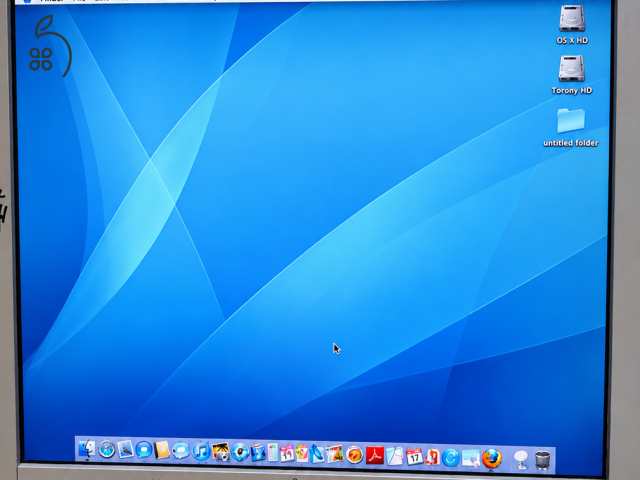Launch Firefox from the Dock
Screen dimensions: 640x480
[x=491, y=458]
